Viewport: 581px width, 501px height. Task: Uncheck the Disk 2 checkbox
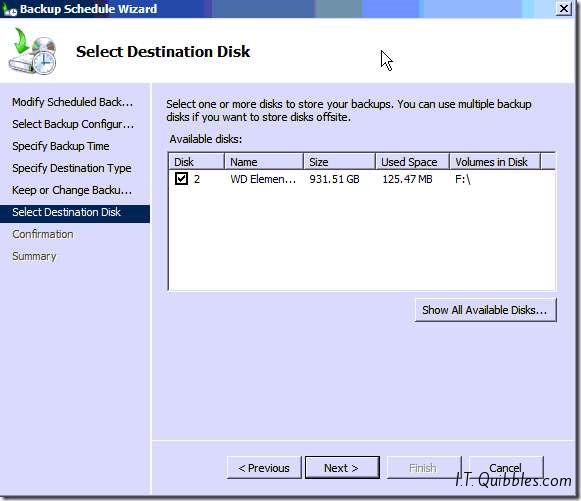[182, 179]
